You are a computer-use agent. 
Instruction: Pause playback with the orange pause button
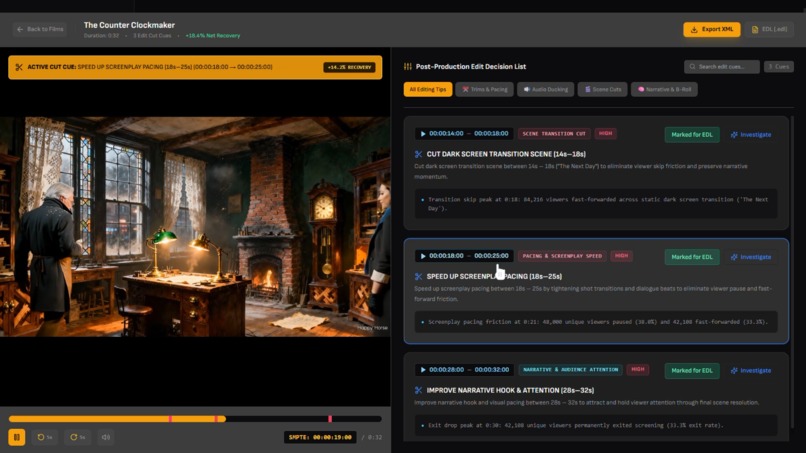[16, 437]
